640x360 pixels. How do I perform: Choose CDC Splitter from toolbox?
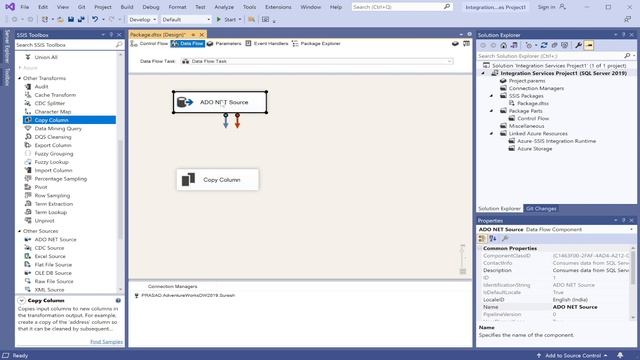50,103
